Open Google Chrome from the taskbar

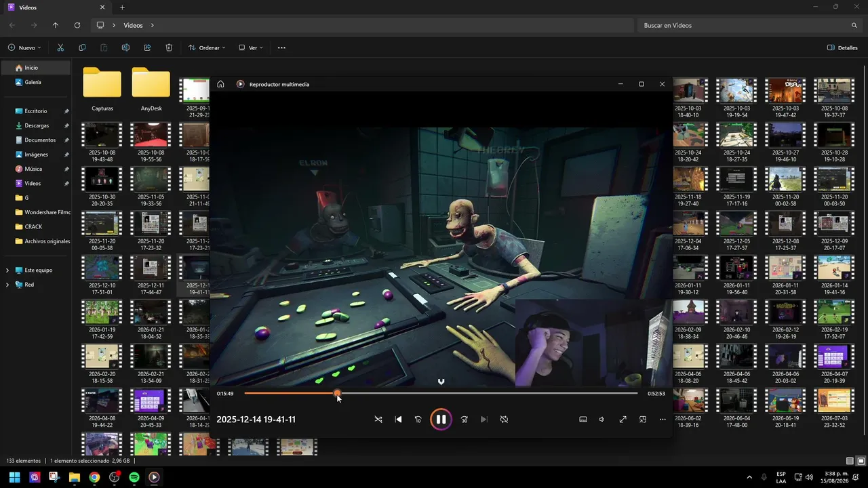[x=94, y=477]
